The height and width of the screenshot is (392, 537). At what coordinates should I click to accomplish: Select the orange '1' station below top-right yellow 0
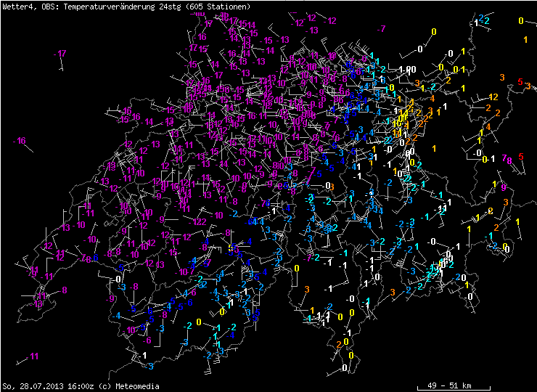[525, 39]
